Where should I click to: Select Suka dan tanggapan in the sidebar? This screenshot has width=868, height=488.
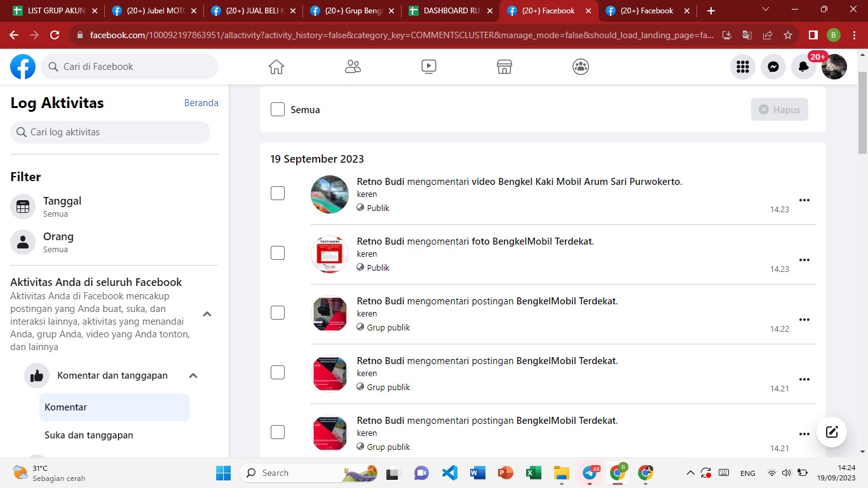(x=114, y=435)
